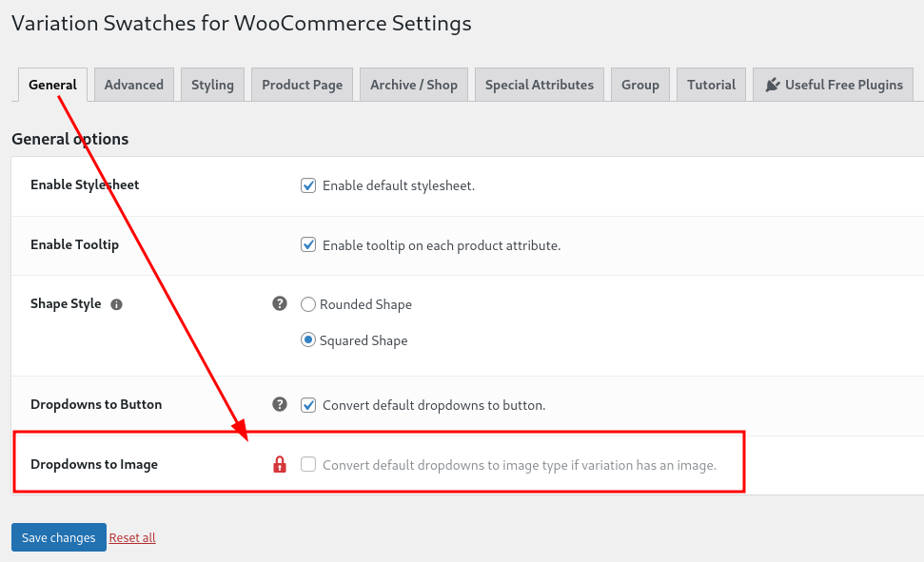This screenshot has width=924, height=562.
Task: Toggle the Enable tooltip checkbox
Action: click(308, 244)
